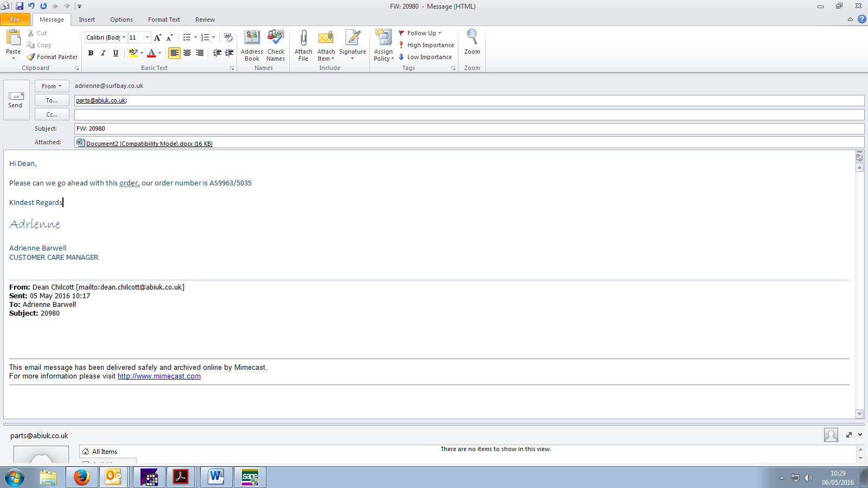Select the Format Painter tool
This screenshot has height=488, width=868.
point(53,57)
